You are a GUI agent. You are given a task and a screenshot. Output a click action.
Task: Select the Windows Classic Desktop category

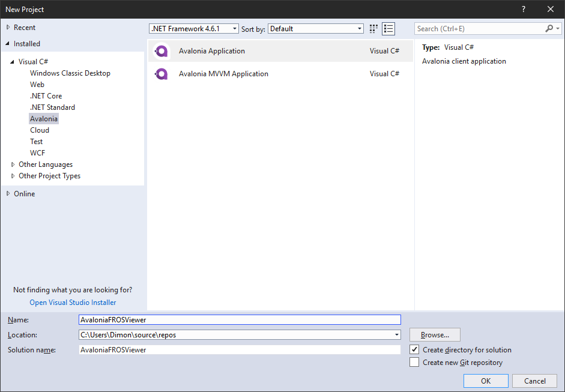[70, 73]
